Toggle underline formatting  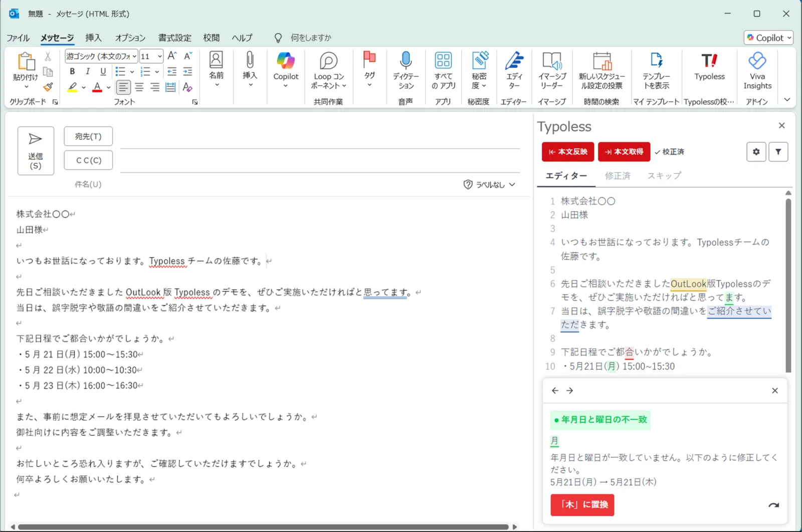103,72
